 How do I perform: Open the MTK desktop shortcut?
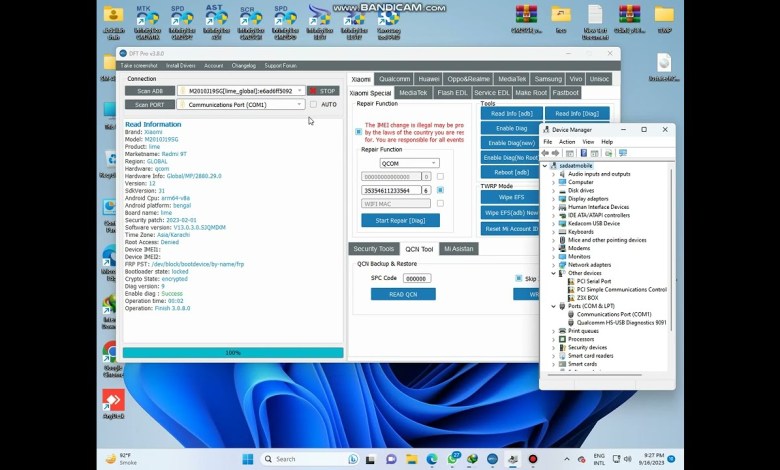tap(147, 22)
